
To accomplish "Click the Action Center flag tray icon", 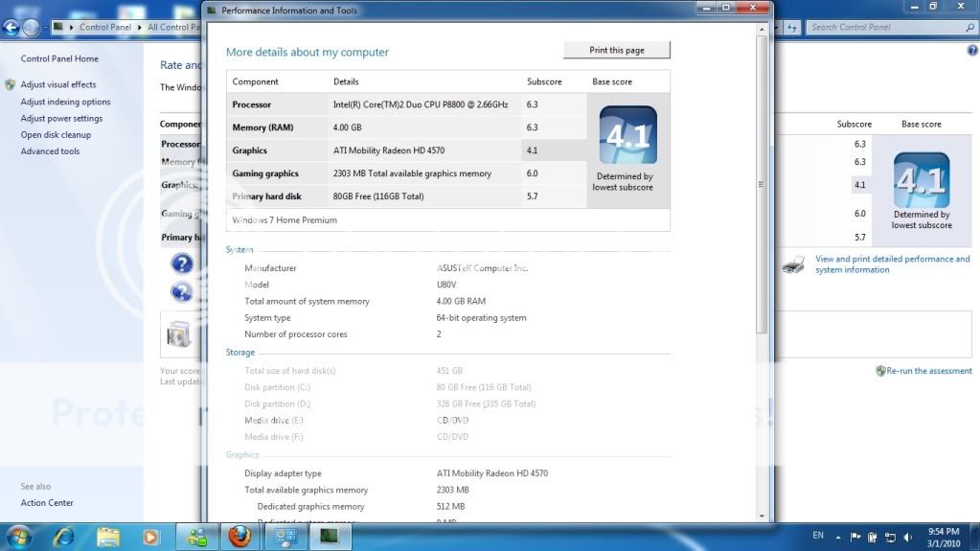I will (855, 536).
